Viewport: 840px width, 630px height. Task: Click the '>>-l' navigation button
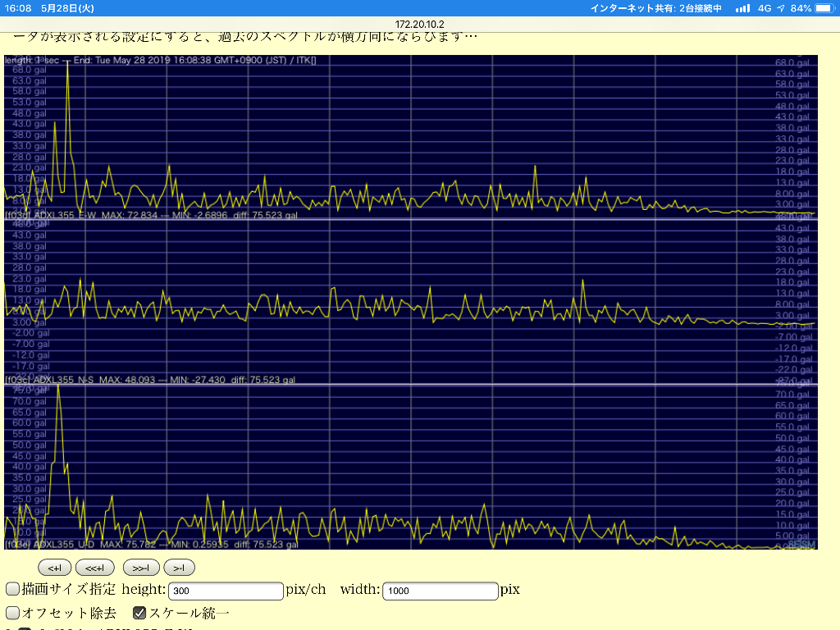(x=141, y=568)
